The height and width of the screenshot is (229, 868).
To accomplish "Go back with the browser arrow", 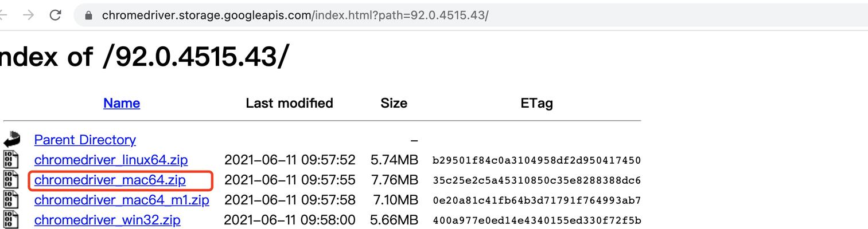I will [2, 15].
